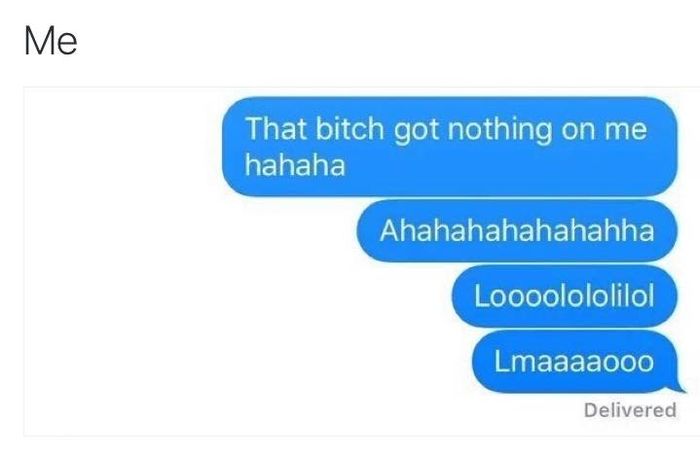Click the empty white area left of the bubbles
Screen dimensions: 700x453
click(x=123, y=261)
